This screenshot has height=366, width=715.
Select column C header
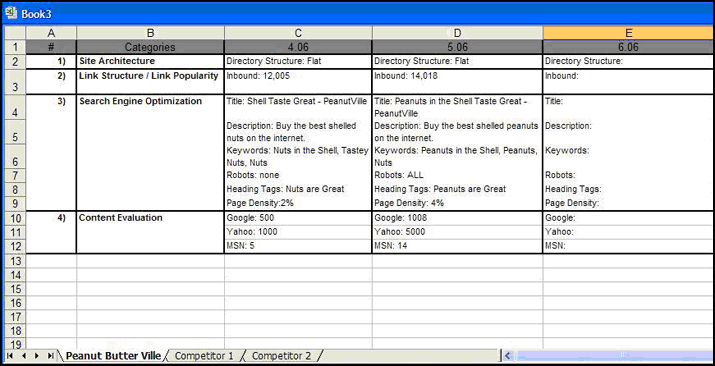(x=298, y=33)
